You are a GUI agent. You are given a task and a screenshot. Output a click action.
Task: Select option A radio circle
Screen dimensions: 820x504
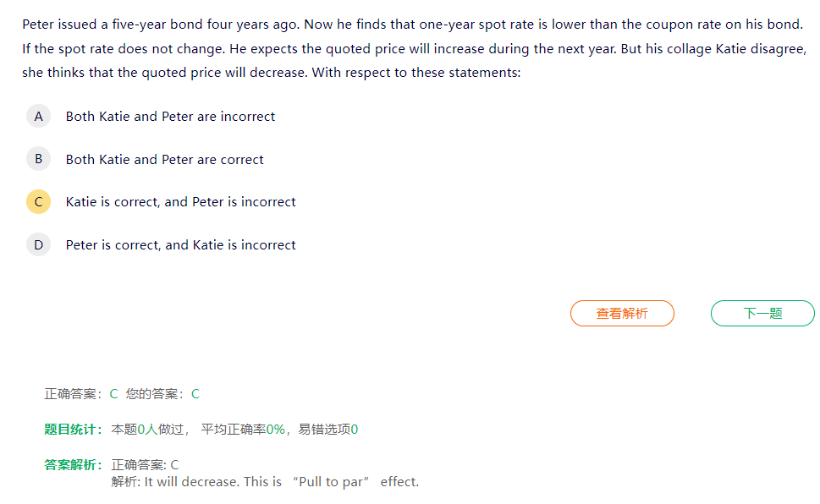point(38,117)
